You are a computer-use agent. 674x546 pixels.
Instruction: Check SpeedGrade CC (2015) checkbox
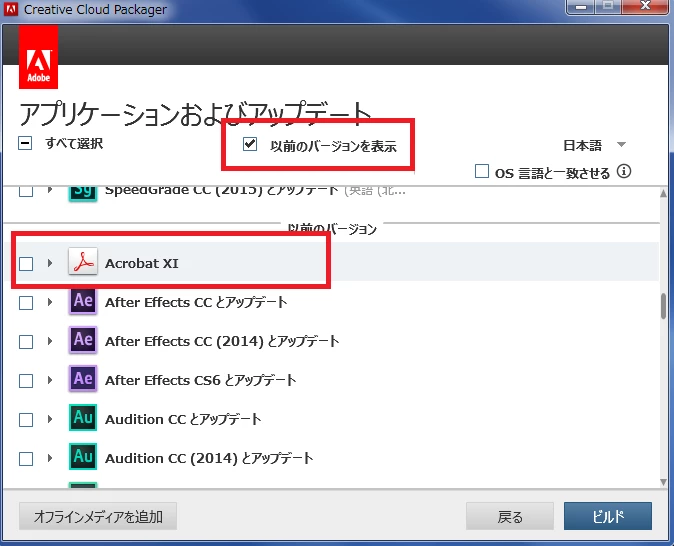(x=26, y=191)
